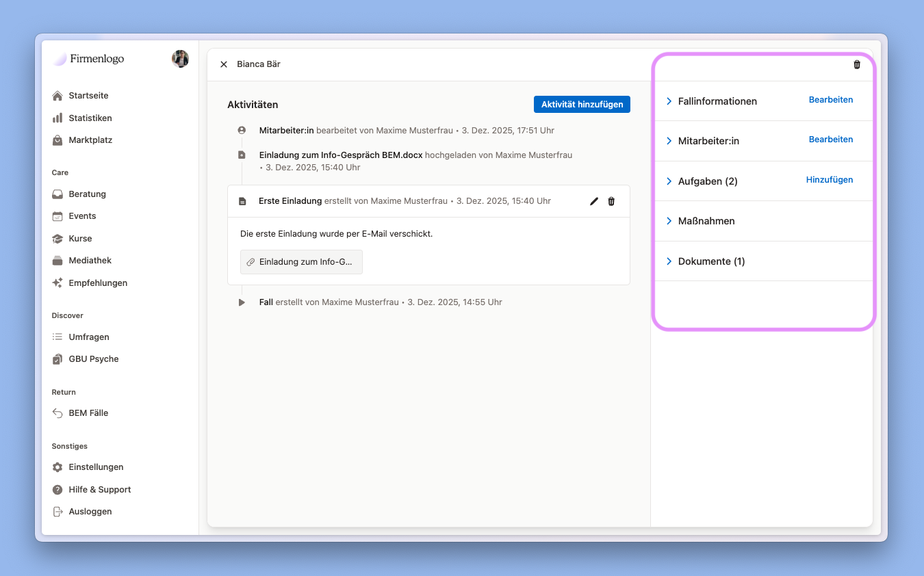Click the trash icon in the right panel header
The width and height of the screenshot is (924, 576).
pyautogui.click(x=857, y=64)
